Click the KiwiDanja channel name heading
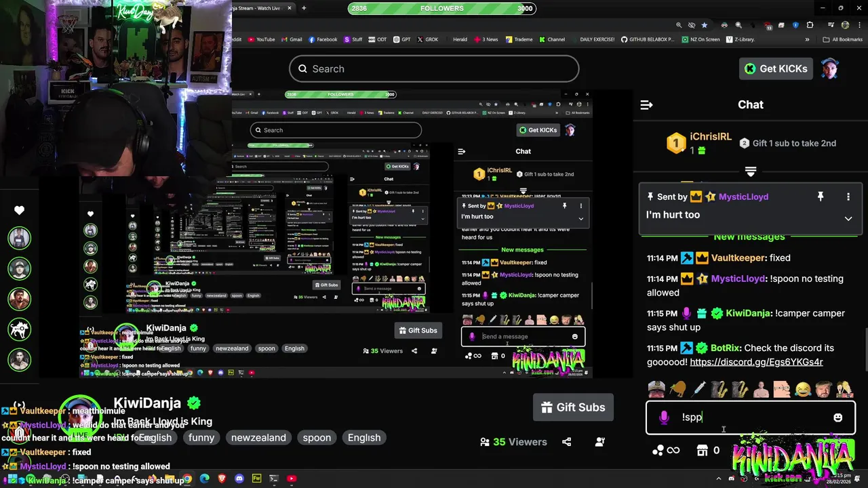868x488 pixels. [147, 403]
